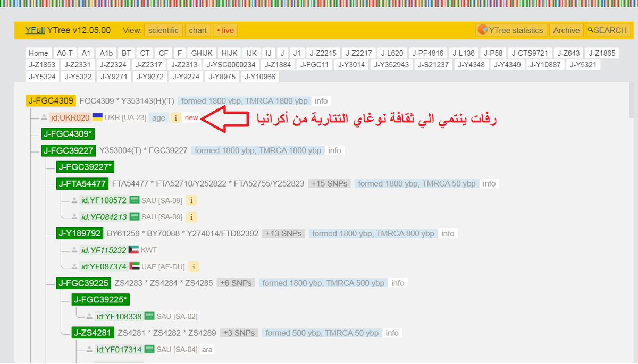Enable the live view option
Screen dimensions: 638x364
[x=224, y=30]
